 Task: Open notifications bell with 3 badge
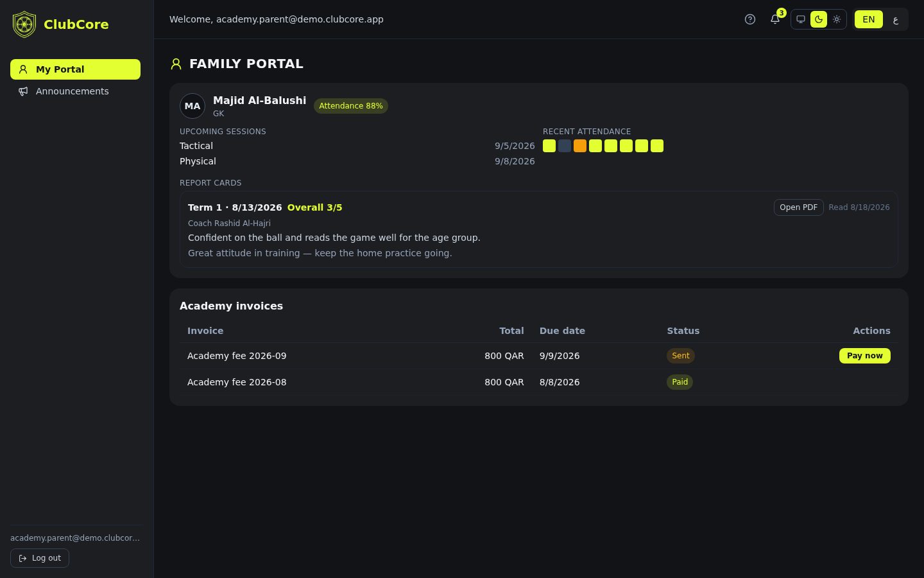(x=775, y=19)
